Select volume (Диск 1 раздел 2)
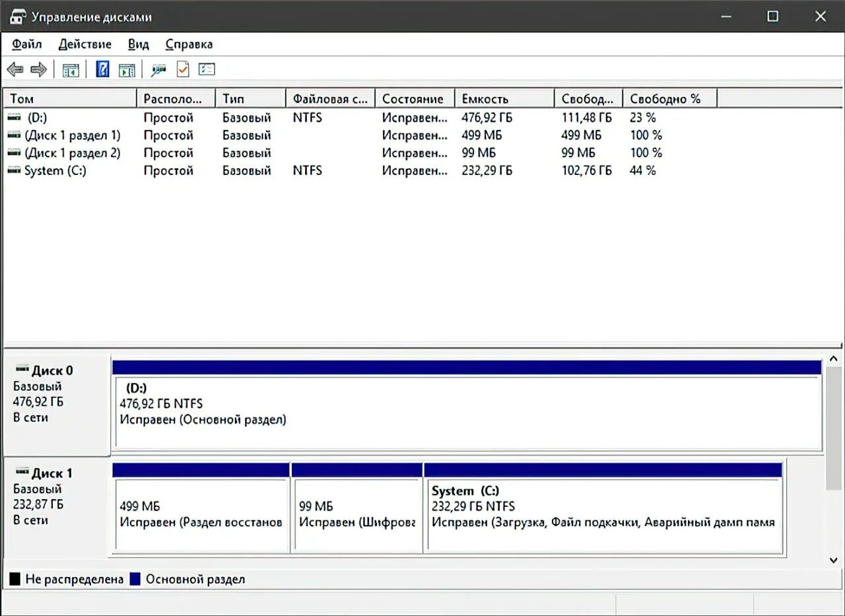Image resolution: width=845 pixels, height=616 pixels. tap(360, 153)
